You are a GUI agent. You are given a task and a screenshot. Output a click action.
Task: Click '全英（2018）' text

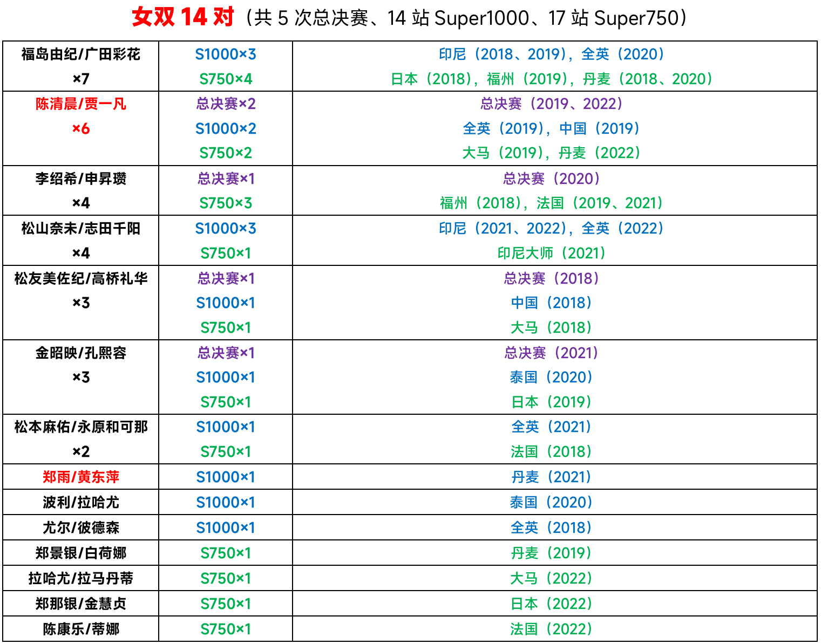coord(552,527)
